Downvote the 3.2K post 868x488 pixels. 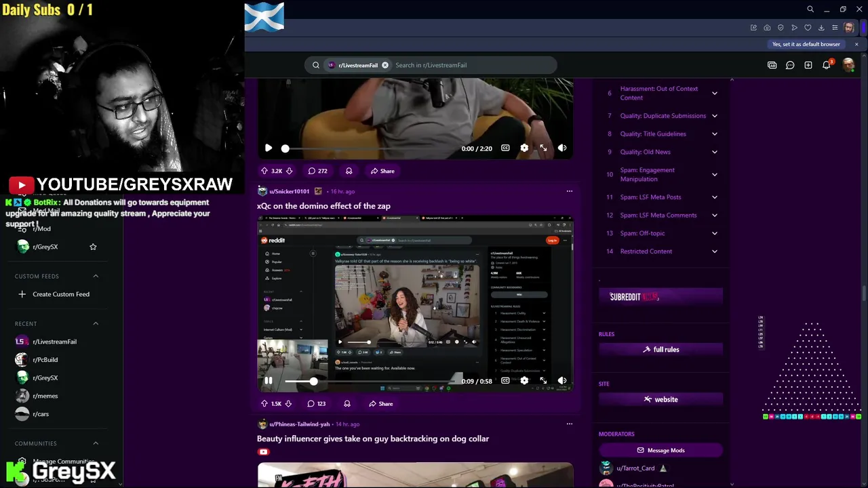289,171
